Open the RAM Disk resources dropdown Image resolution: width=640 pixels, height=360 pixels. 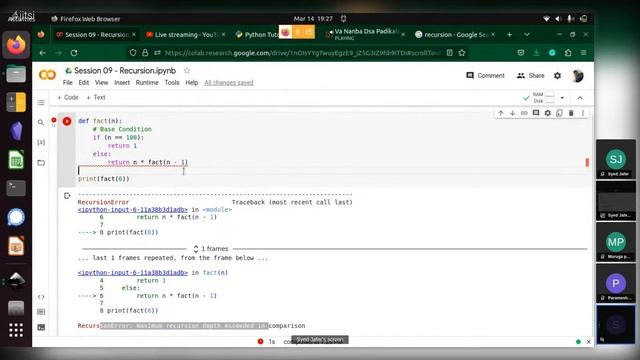pos(562,98)
